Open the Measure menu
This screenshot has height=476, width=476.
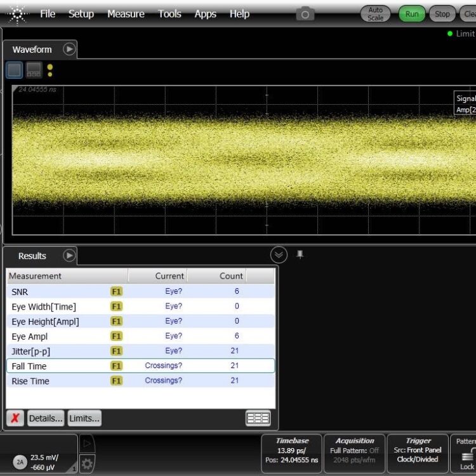point(126,14)
